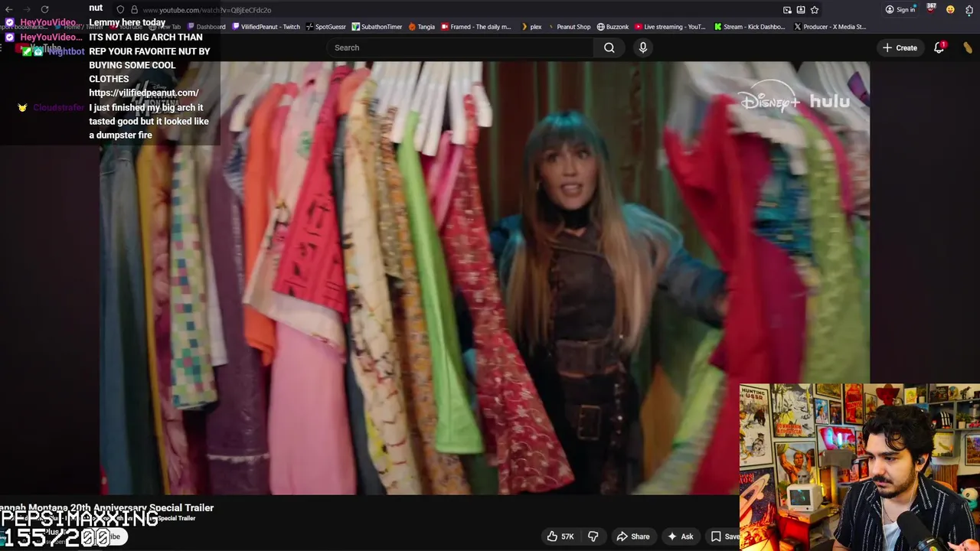
Task: Open the Ask AI button
Action: [x=680, y=536]
